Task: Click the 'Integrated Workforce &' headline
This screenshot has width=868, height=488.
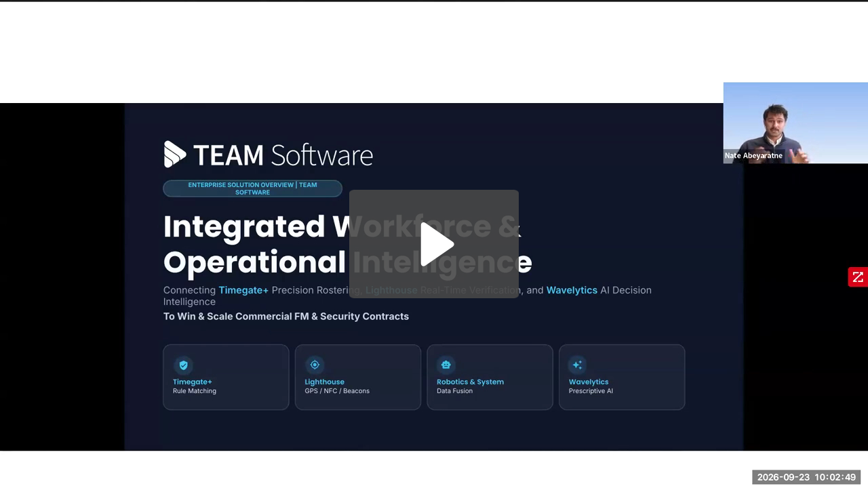Action: pyautogui.click(x=341, y=226)
